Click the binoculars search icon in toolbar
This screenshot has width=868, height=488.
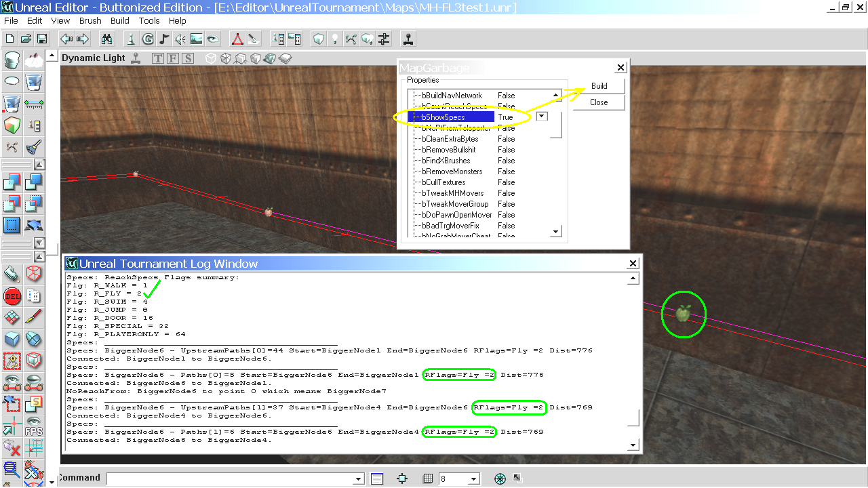[x=106, y=39]
